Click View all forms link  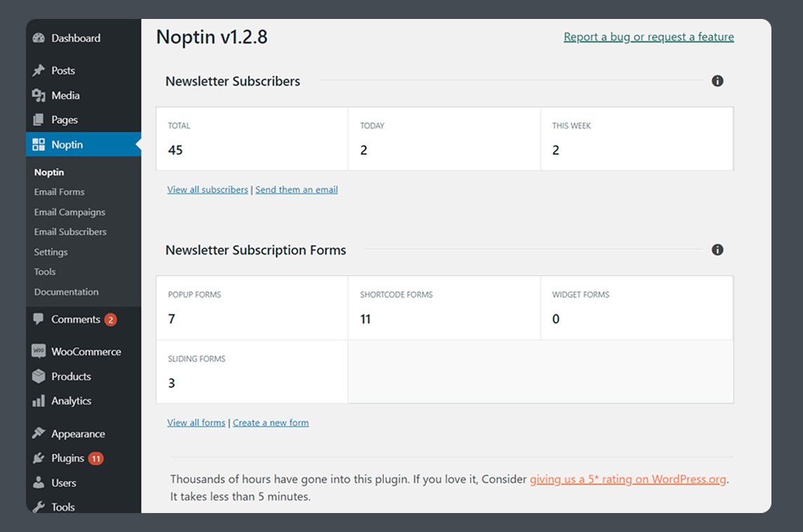[x=196, y=423]
